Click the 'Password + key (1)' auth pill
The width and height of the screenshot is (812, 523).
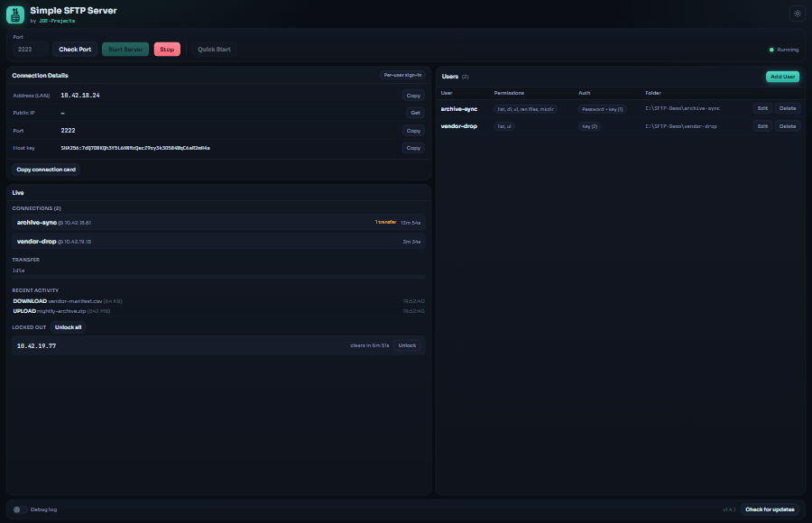603,109
